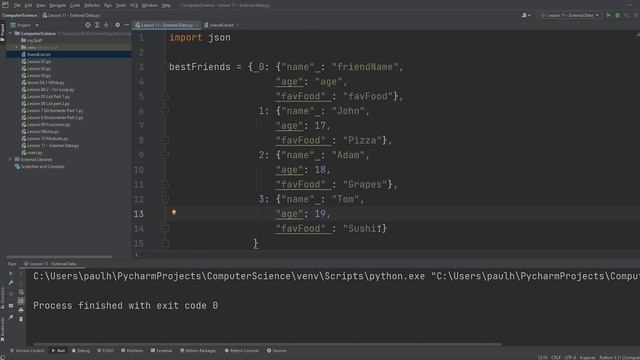
Task: Open the Help menu
Action: (166, 5)
